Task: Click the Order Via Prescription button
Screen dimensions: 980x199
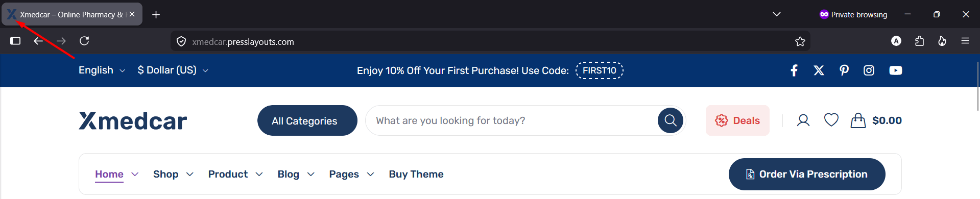Action: pyautogui.click(x=807, y=174)
